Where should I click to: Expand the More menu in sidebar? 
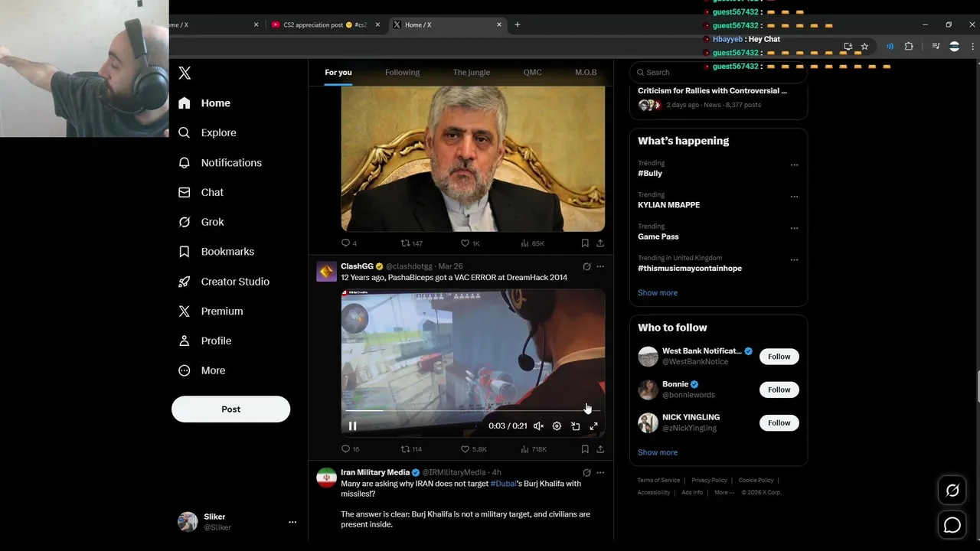(202, 370)
